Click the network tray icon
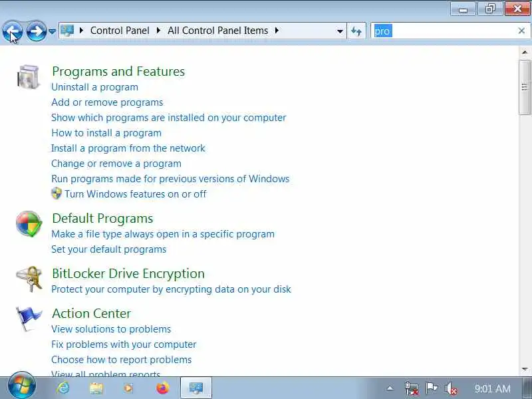Screen dimensions: 532x399 tap(412, 388)
